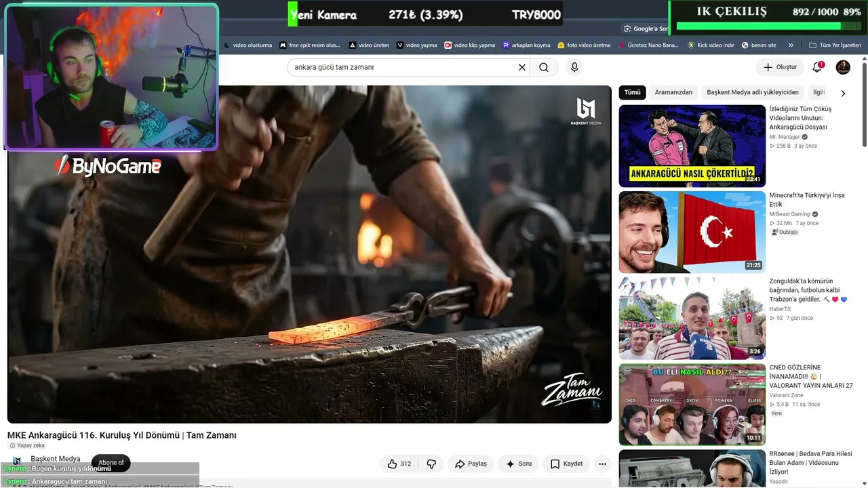The image size is (868, 488).
Task: Open the 'arkaplan koyma' bookmark
Action: click(x=526, y=45)
